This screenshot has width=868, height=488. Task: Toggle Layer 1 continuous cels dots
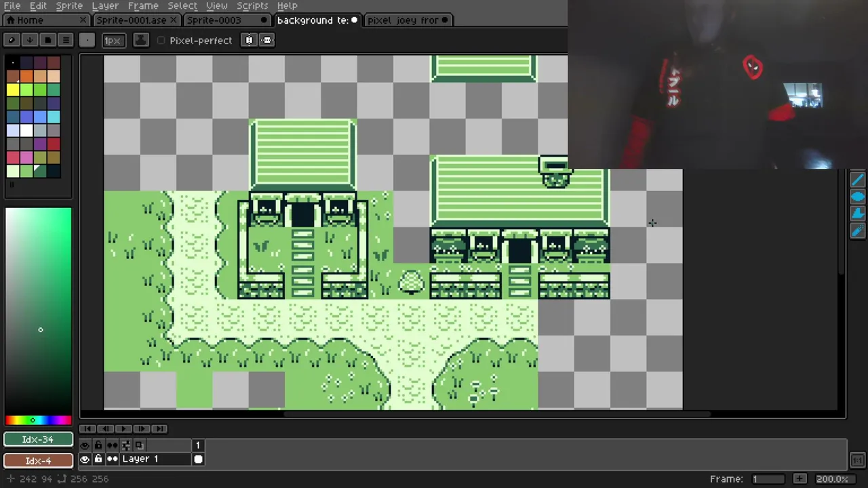click(x=112, y=459)
